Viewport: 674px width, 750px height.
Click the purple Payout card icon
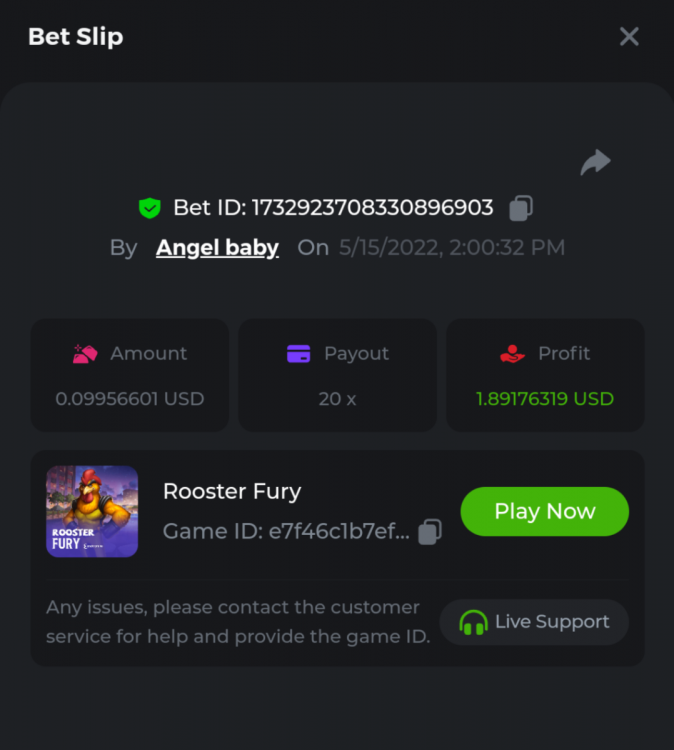[298, 354]
